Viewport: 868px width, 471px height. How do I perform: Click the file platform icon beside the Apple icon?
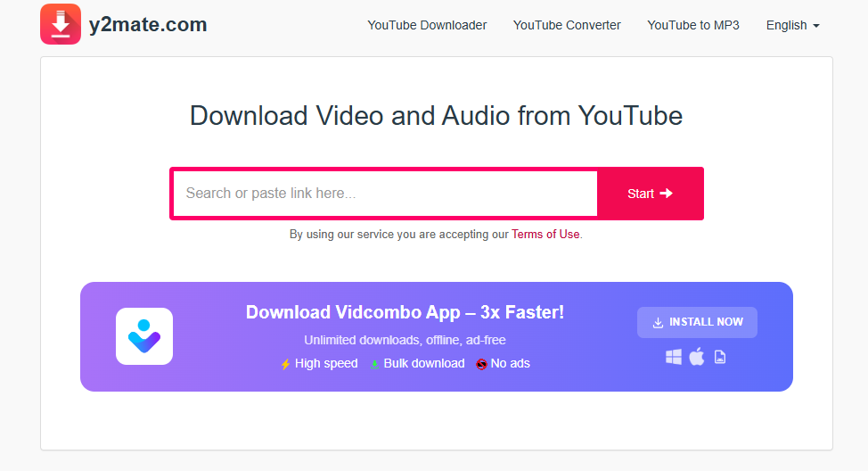tap(720, 357)
